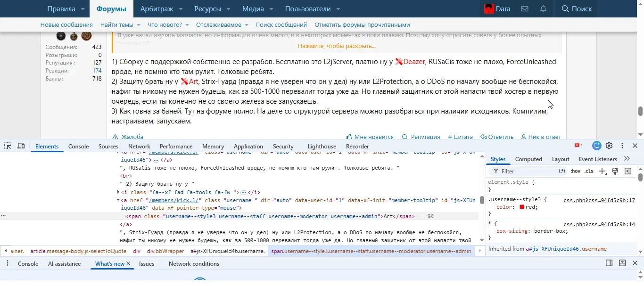Open the Lighthouse panel tab
The width and height of the screenshot is (644, 286).
322,147
